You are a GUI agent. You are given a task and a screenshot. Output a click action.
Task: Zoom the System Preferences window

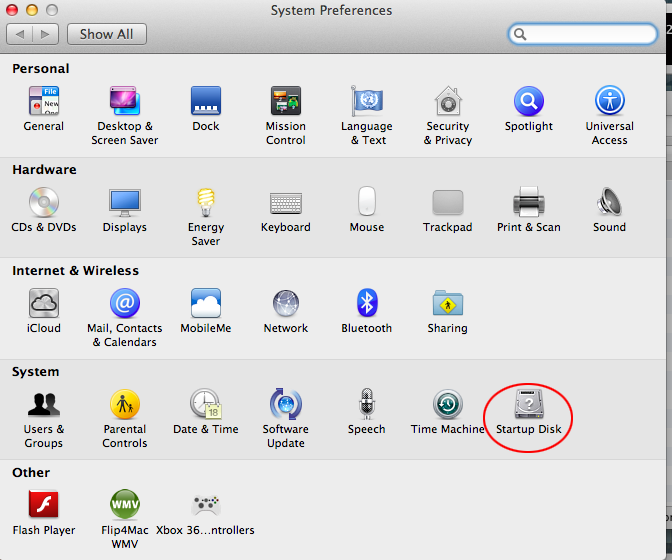tap(52, 10)
